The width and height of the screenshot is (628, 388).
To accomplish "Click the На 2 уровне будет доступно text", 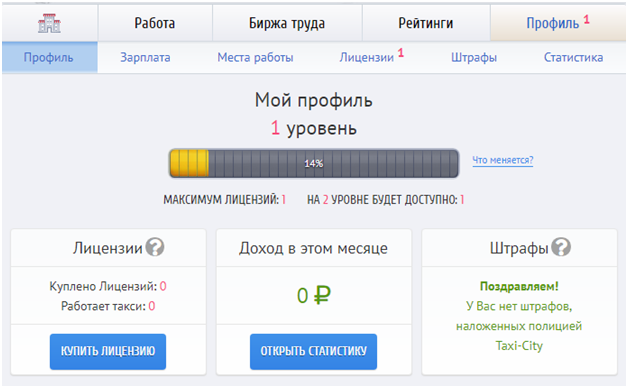I will tap(385, 199).
